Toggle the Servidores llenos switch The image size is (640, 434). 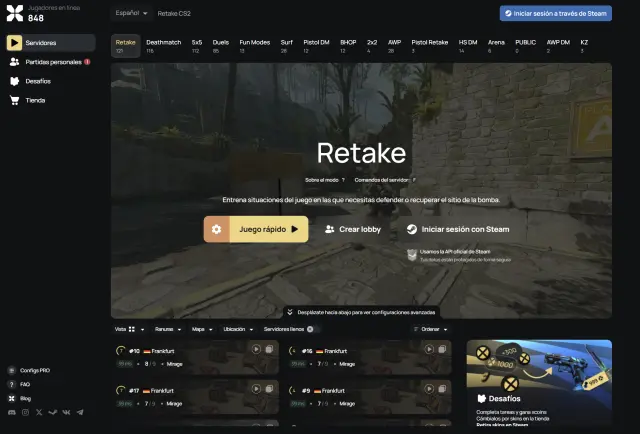(x=314, y=329)
